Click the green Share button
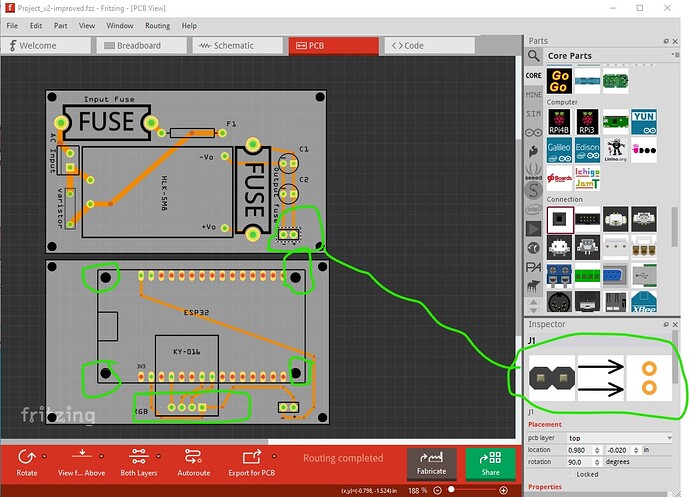Image resolution: width=689 pixels, height=497 pixels. (490, 464)
